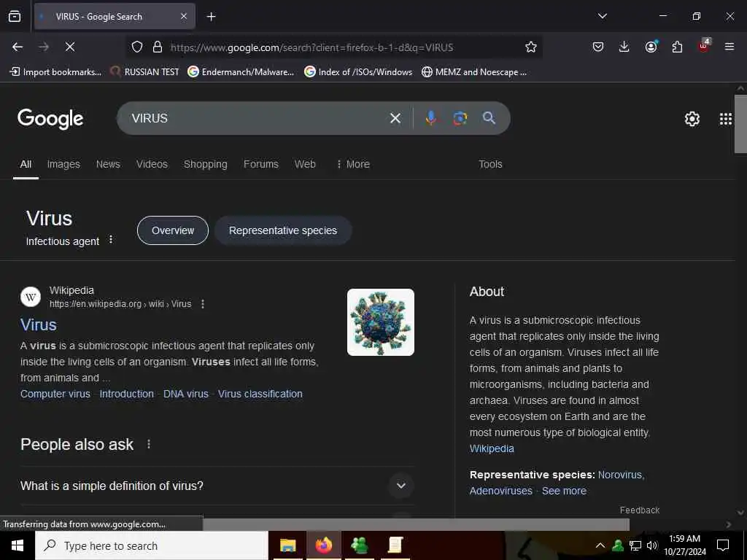This screenshot has width=747, height=560.
Task: Select the All results tab
Action: pyautogui.click(x=26, y=164)
